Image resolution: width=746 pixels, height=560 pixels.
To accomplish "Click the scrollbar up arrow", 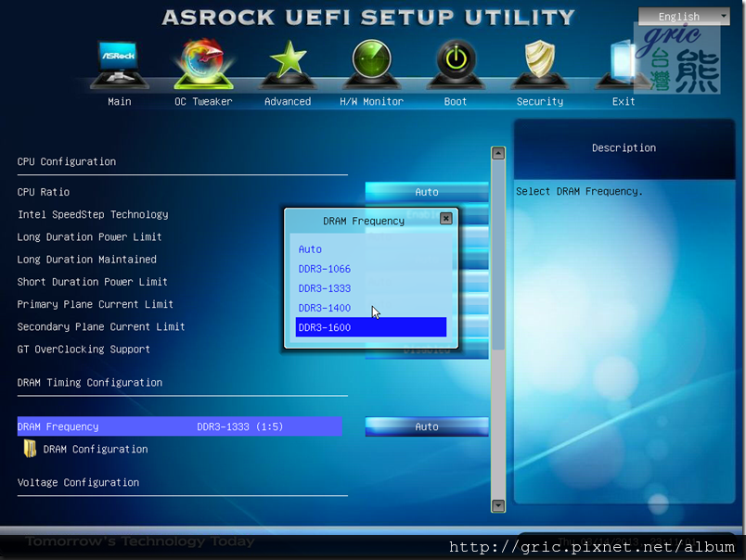I will pyautogui.click(x=498, y=153).
